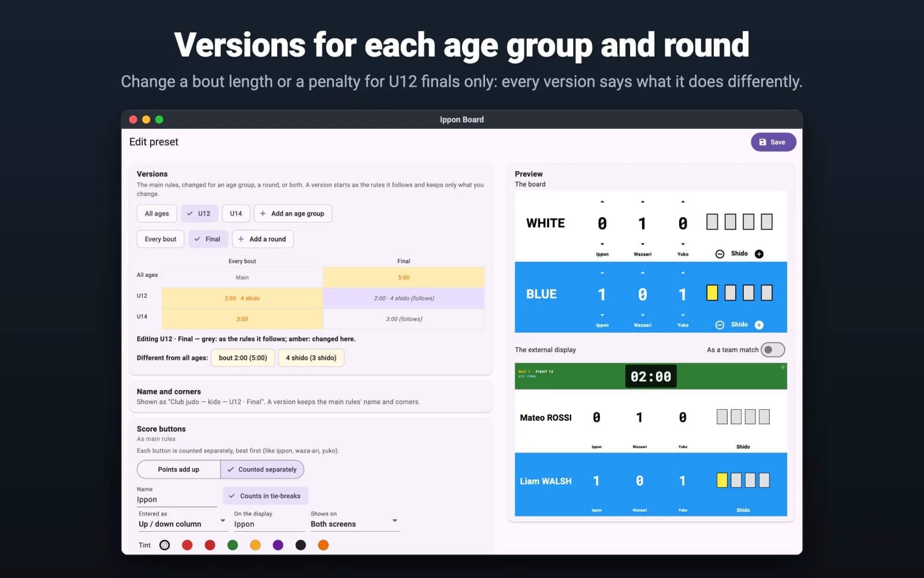Click the 'Add a round' button
Image resolution: width=924 pixels, height=578 pixels.
pyautogui.click(x=263, y=239)
